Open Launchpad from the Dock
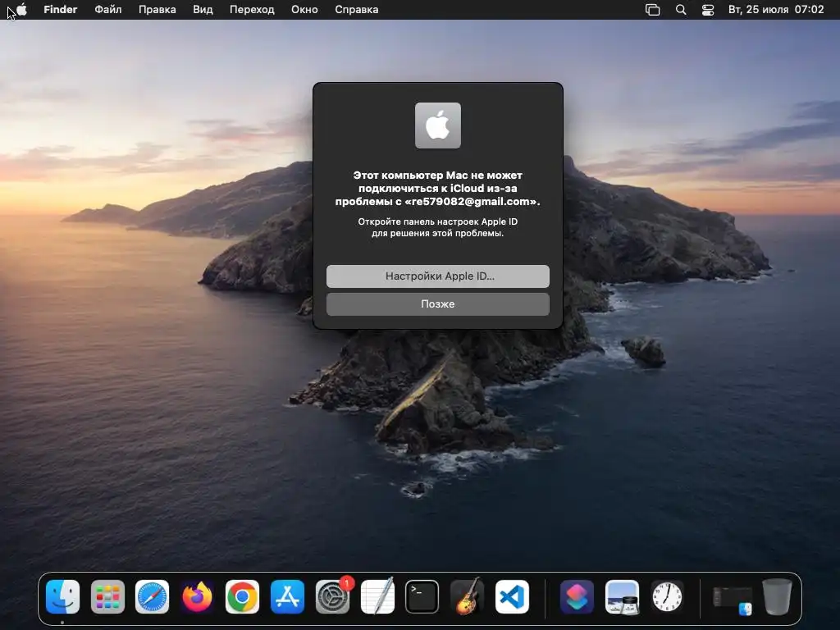Image resolution: width=840 pixels, height=630 pixels. click(107, 596)
